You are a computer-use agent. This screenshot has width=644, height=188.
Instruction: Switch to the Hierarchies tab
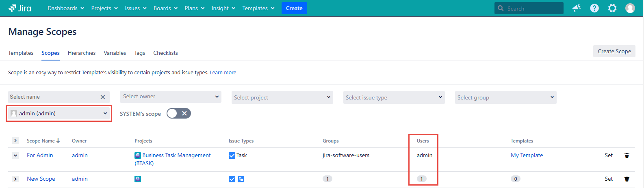click(82, 53)
